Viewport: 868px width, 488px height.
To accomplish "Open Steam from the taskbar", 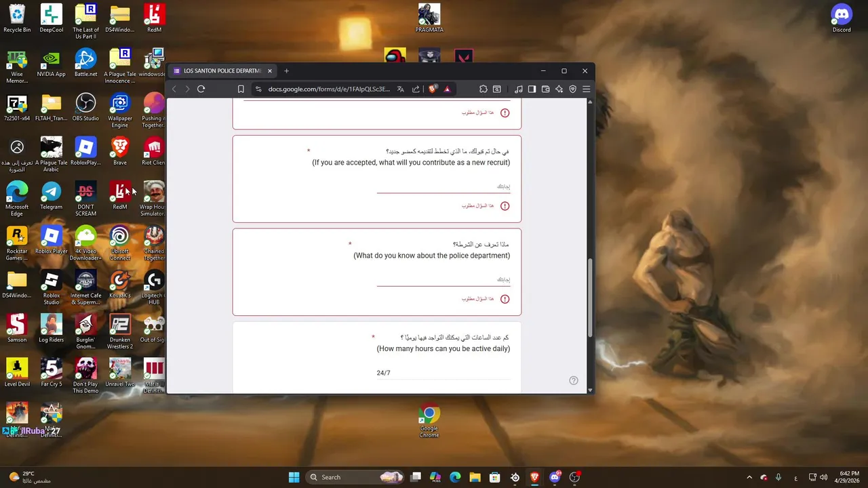I will tap(515, 477).
